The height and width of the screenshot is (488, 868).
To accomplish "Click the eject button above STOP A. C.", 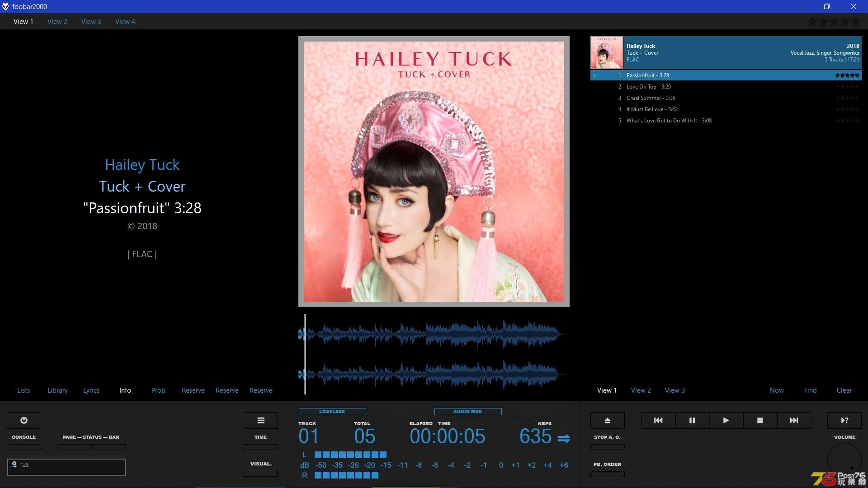I will point(608,420).
